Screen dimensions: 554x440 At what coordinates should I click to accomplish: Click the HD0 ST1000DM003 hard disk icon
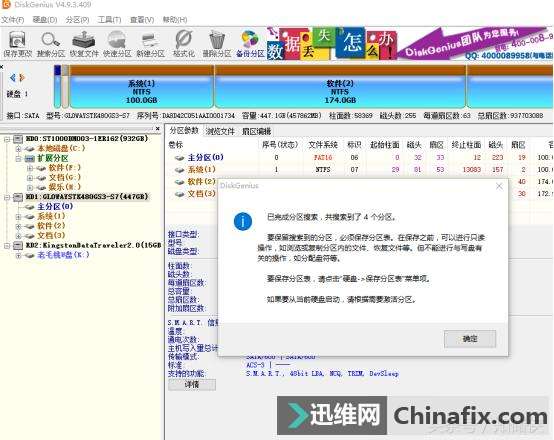[x=18, y=139]
